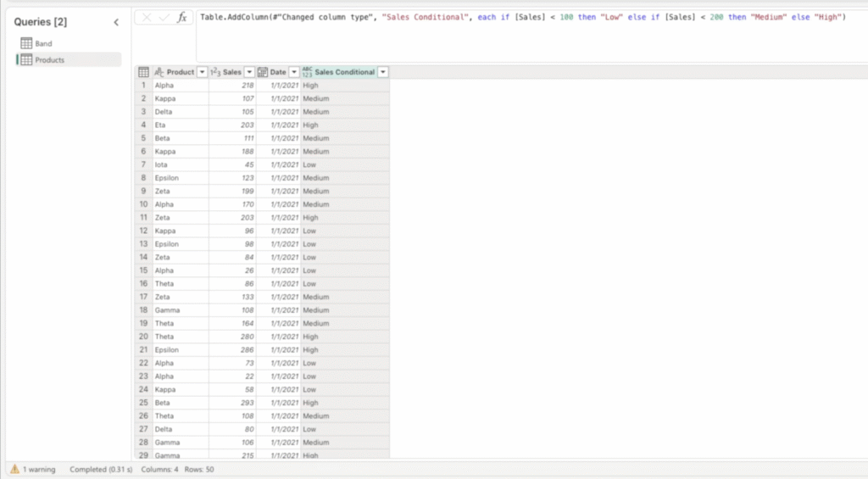Click the fx formula icon

182,18
